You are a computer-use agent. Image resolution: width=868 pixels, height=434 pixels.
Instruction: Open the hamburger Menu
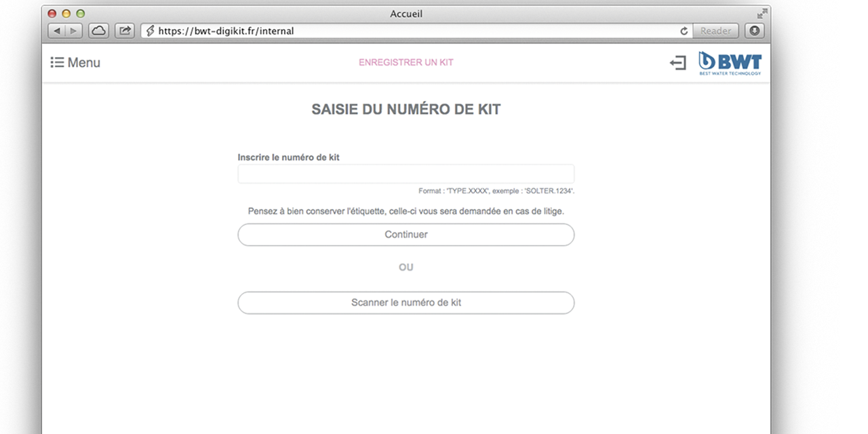point(75,62)
